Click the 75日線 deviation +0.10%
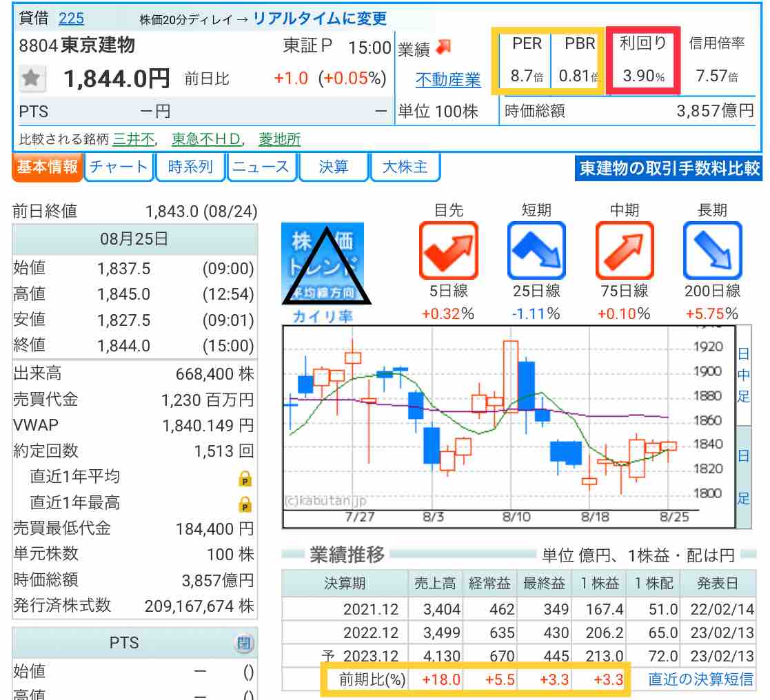The height and width of the screenshot is (700, 770). pyautogui.click(x=624, y=313)
